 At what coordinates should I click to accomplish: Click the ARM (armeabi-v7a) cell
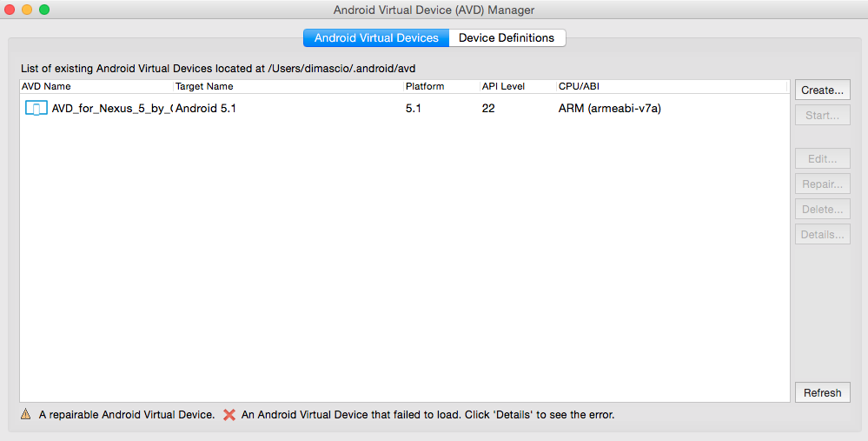pyautogui.click(x=610, y=109)
